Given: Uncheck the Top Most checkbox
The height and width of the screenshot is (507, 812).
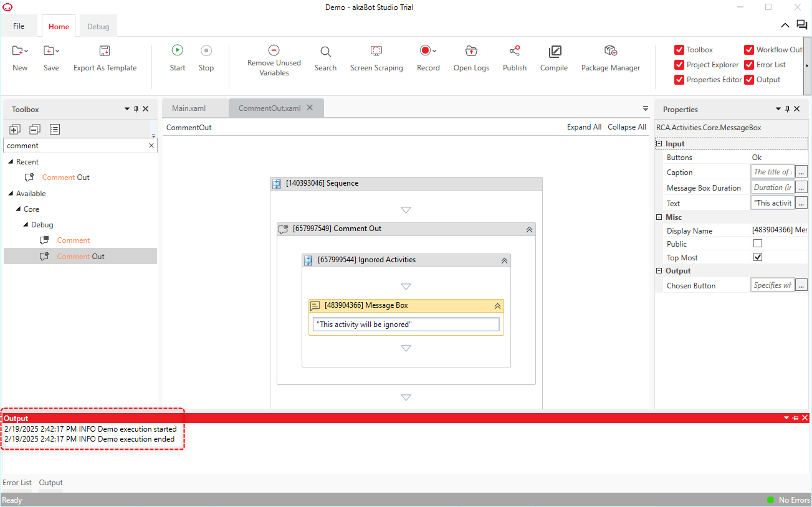Looking at the screenshot, I should click(x=758, y=257).
